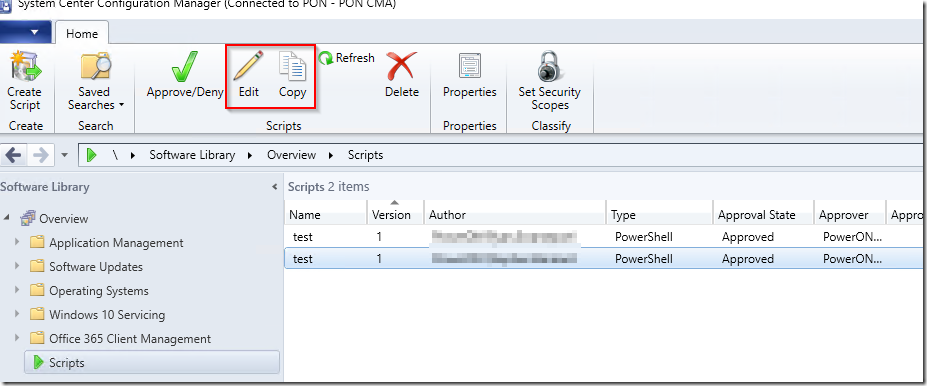Delete the selected script
The image size is (927, 386).
pyautogui.click(x=402, y=74)
